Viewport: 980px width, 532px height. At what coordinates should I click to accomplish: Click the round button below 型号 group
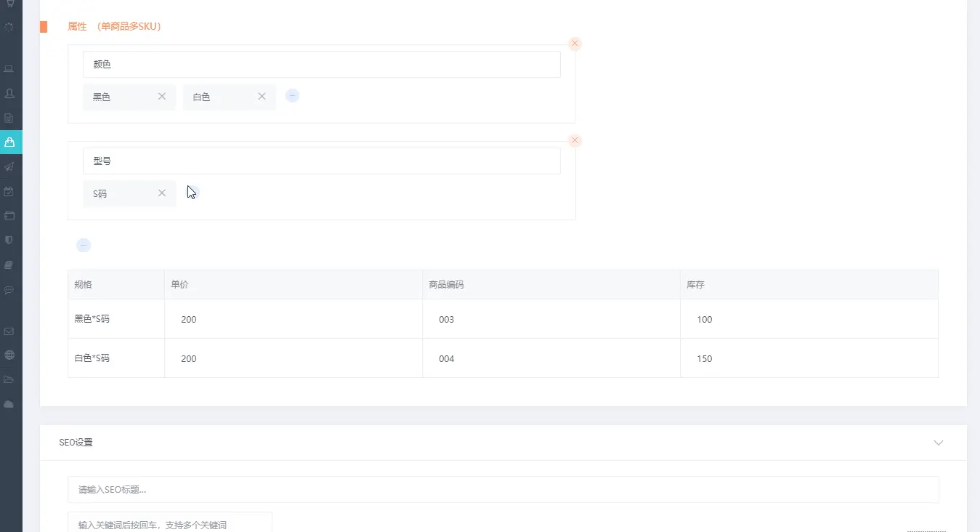click(84, 246)
